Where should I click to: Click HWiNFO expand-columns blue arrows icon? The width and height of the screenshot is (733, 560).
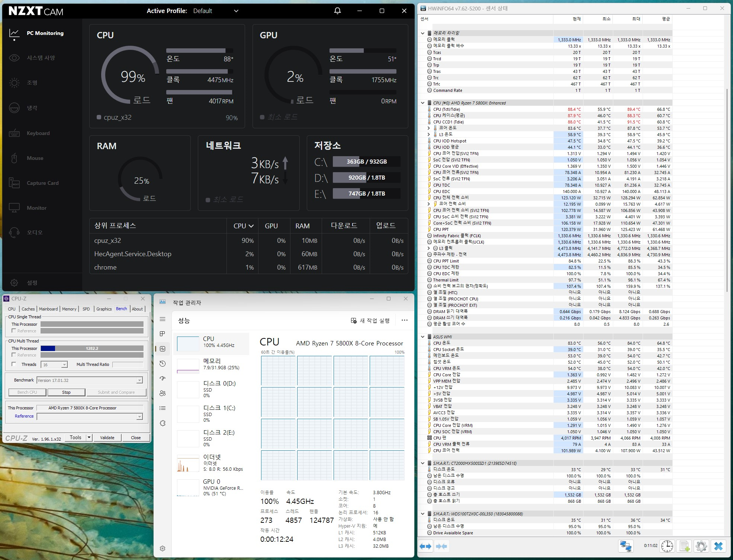425,546
